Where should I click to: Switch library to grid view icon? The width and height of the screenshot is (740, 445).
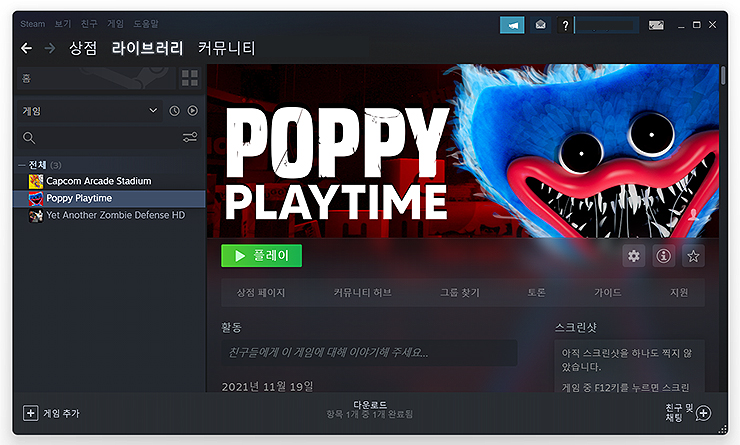pos(190,78)
